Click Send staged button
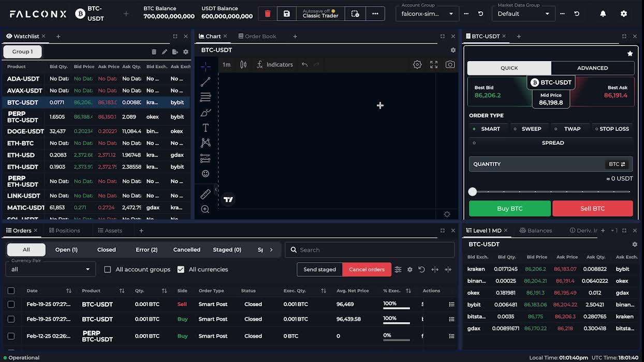This screenshot has height=362, width=644. tap(319, 269)
